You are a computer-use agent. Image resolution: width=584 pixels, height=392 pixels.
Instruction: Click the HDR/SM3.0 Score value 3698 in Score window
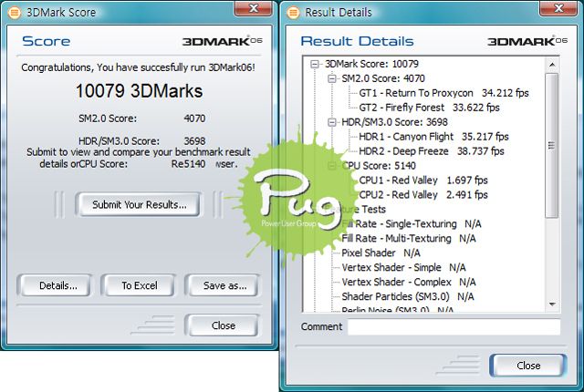point(194,141)
